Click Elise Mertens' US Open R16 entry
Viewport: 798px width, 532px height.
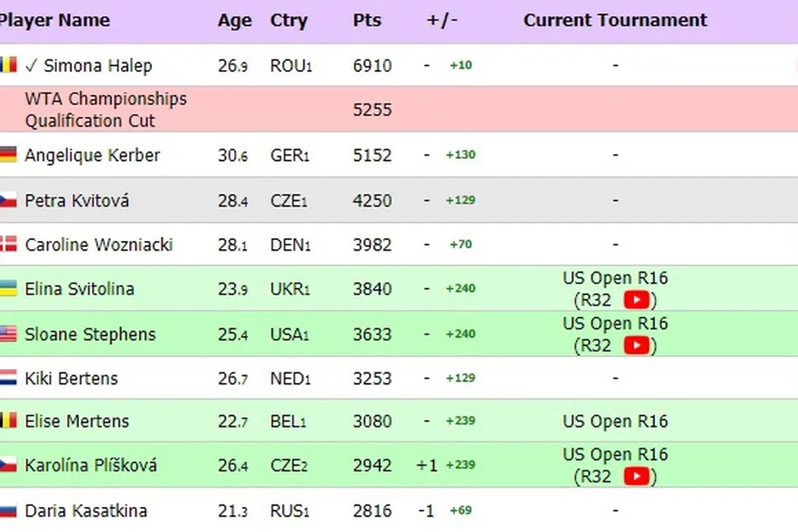[615, 421]
